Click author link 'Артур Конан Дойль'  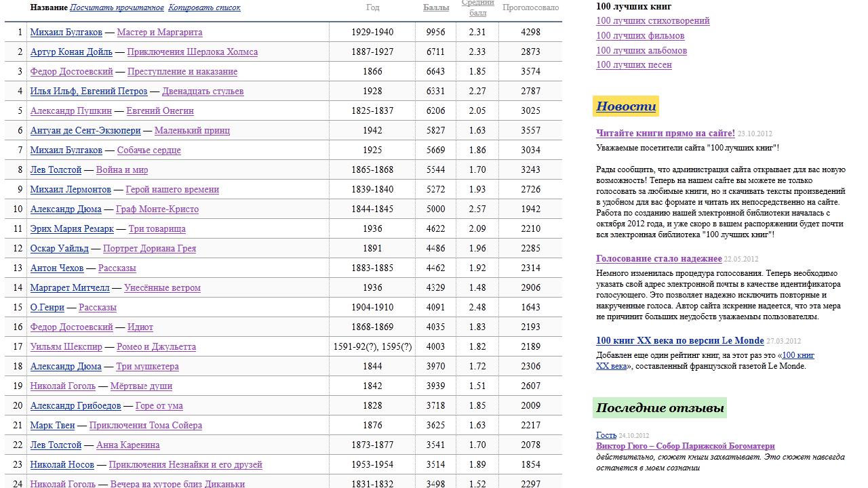pyautogui.click(x=71, y=52)
